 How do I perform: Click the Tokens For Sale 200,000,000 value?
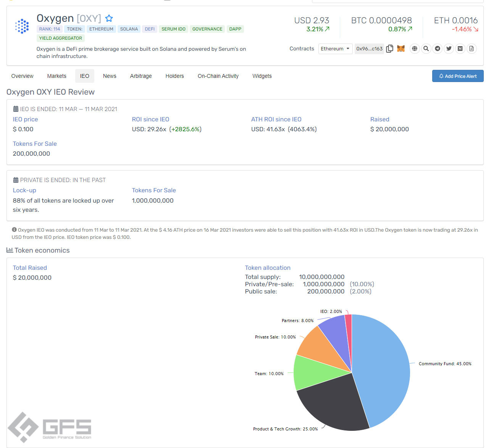click(x=31, y=153)
